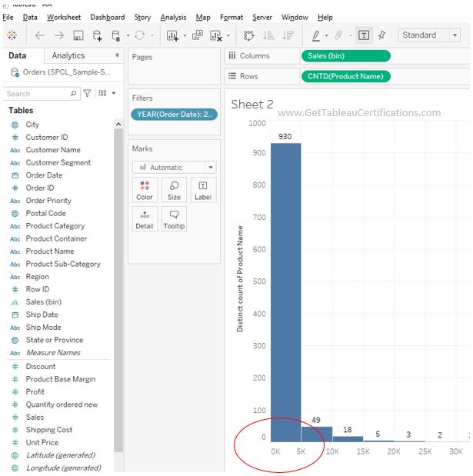The image size is (473, 476).
Task: Select the Sales (bin) field in Tables
Action: 43,302
